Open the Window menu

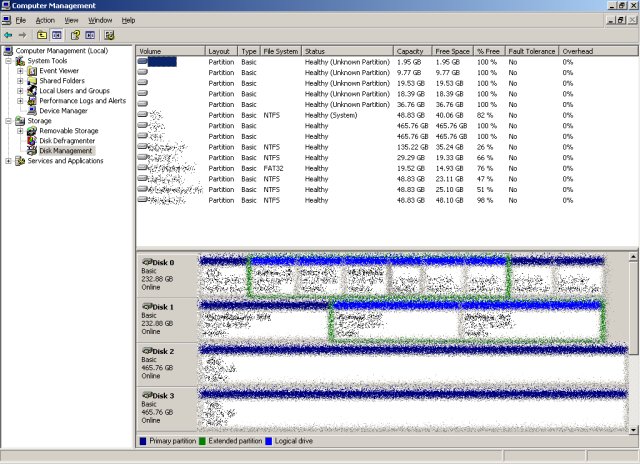100,20
